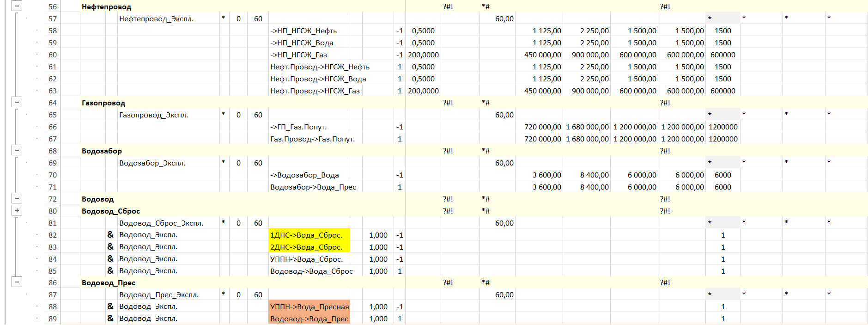Viewport: 868px width, 325px height.
Task: Select row header 89
Action: [53, 319]
